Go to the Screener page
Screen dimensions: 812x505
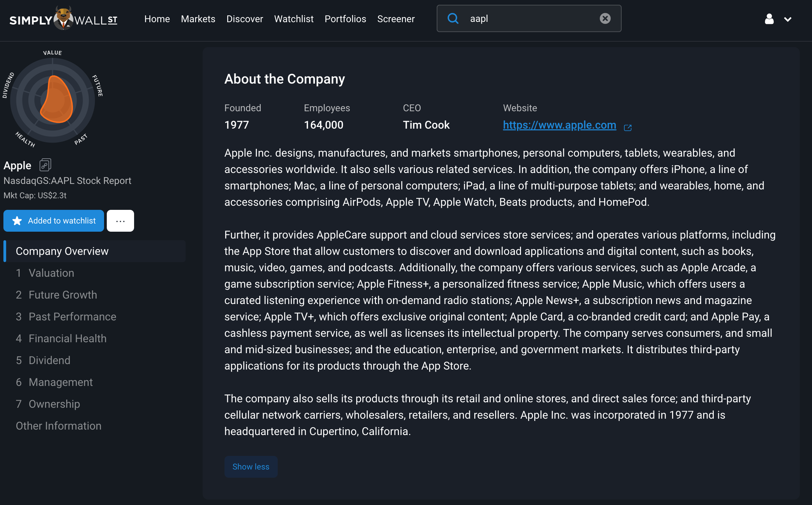[396, 19]
